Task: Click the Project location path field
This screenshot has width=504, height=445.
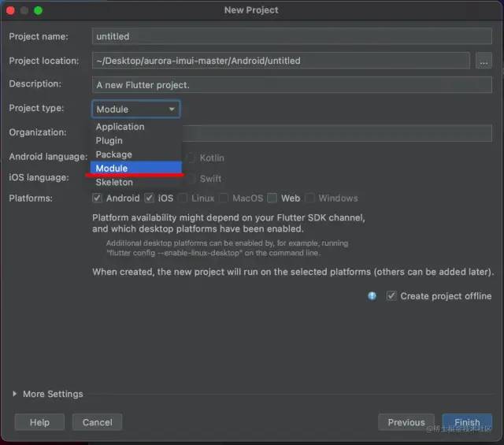Action: click(281, 61)
